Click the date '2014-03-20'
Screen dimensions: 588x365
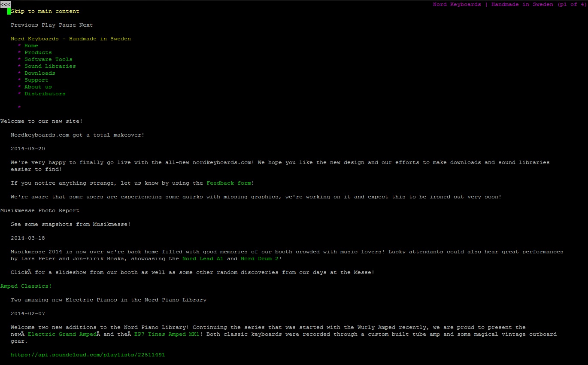[28, 149]
